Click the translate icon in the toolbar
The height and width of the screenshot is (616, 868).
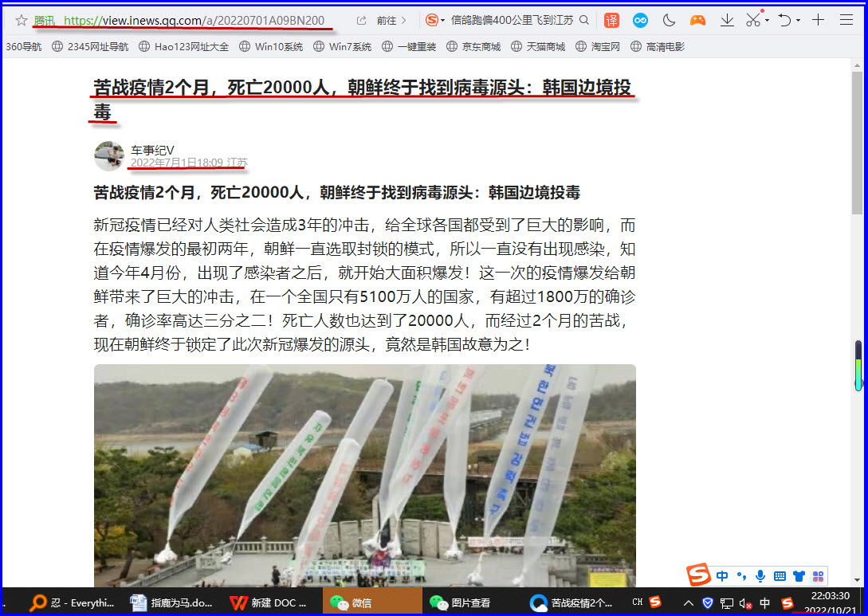[x=611, y=20]
